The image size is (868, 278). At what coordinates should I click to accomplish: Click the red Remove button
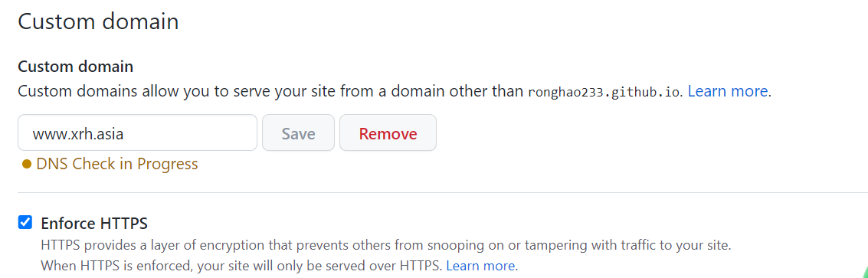[388, 133]
